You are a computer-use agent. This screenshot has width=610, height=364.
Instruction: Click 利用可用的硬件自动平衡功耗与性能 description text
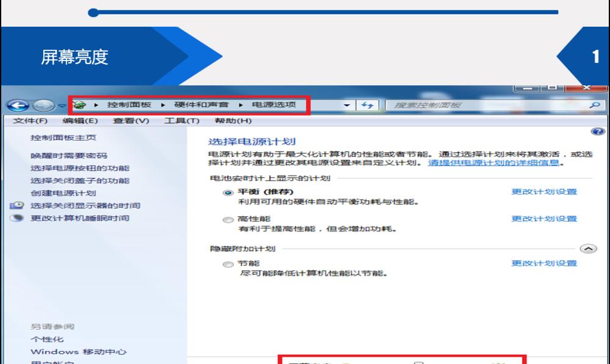[328, 202]
